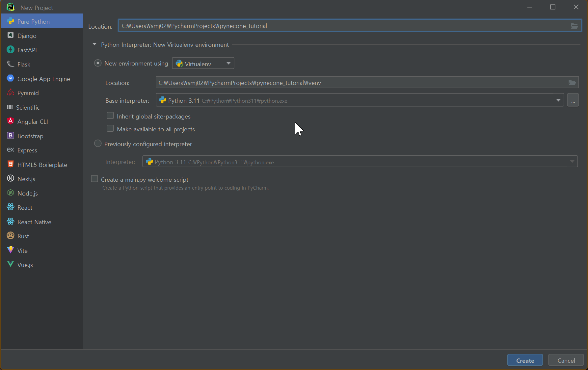Select Flask project type
Viewport: 588px width, 370px height.
42,64
